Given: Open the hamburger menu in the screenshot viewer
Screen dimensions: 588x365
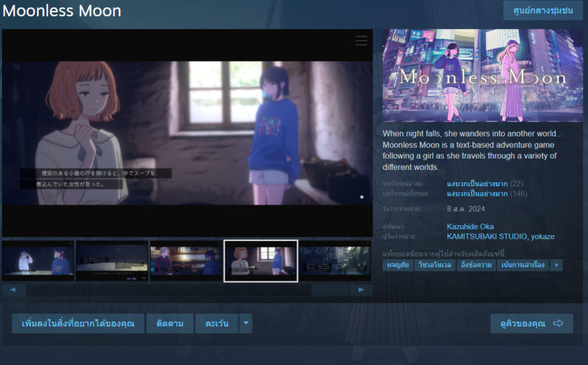Looking at the screenshot, I should [x=361, y=40].
